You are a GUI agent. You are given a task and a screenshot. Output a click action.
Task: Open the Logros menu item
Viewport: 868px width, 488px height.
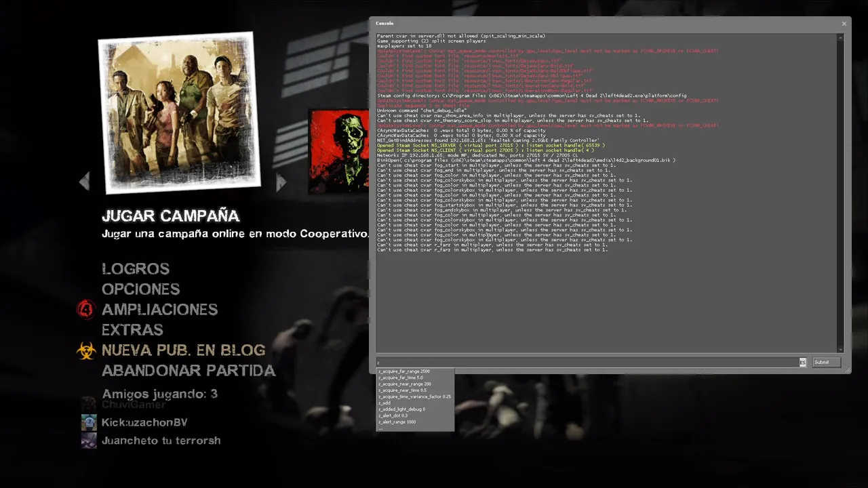(x=136, y=269)
